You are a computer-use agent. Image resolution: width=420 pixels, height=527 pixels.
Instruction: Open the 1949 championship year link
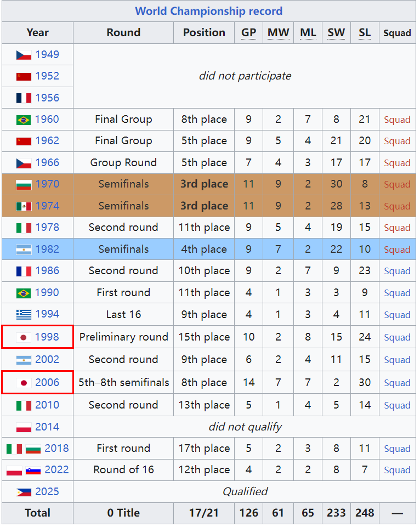(47, 54)
